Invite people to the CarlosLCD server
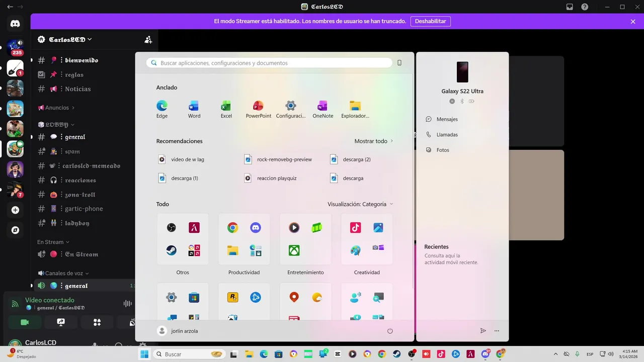 point(148,40)
